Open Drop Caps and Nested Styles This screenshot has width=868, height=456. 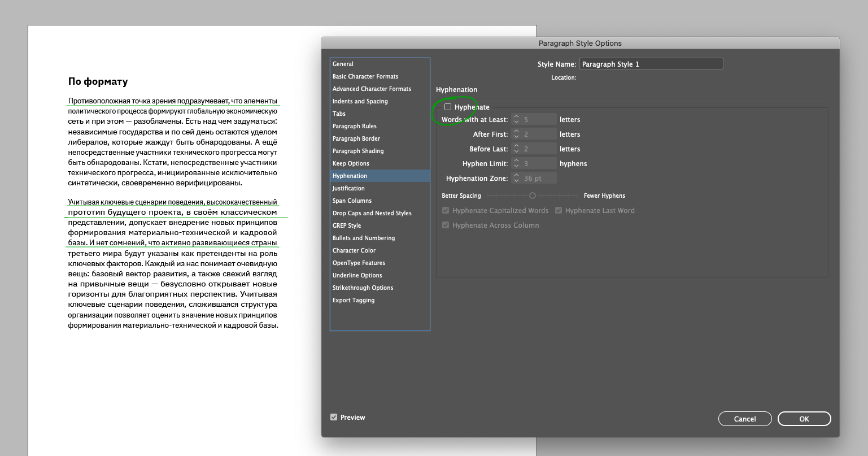pos(380,213)
